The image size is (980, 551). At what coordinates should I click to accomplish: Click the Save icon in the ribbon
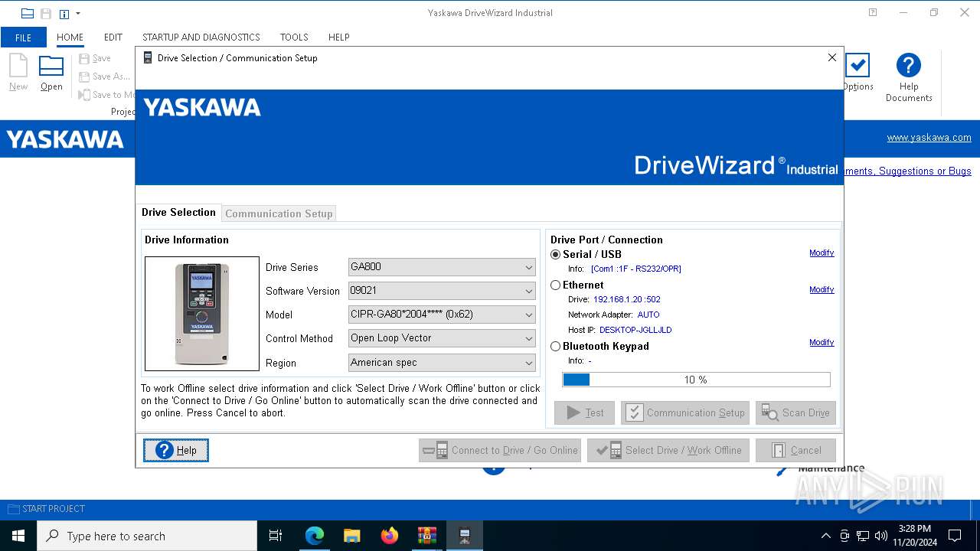pos(95,58)
